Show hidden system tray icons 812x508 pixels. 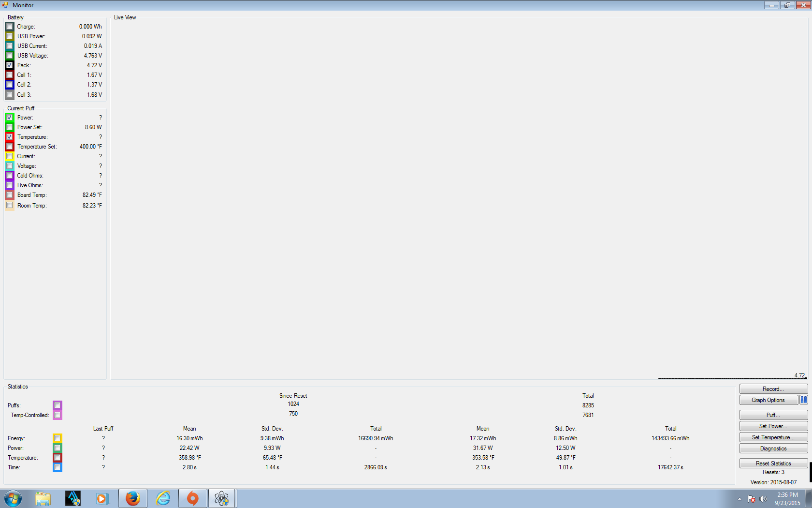739,499
